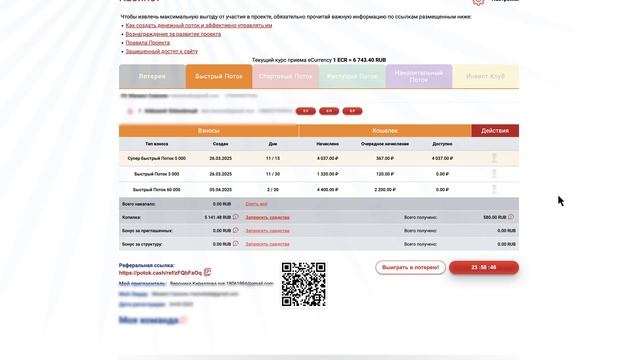Click the 2 200.00 ₽ next accrual value
The width and height of the screenshot is (640, 360).
point(385,190)
